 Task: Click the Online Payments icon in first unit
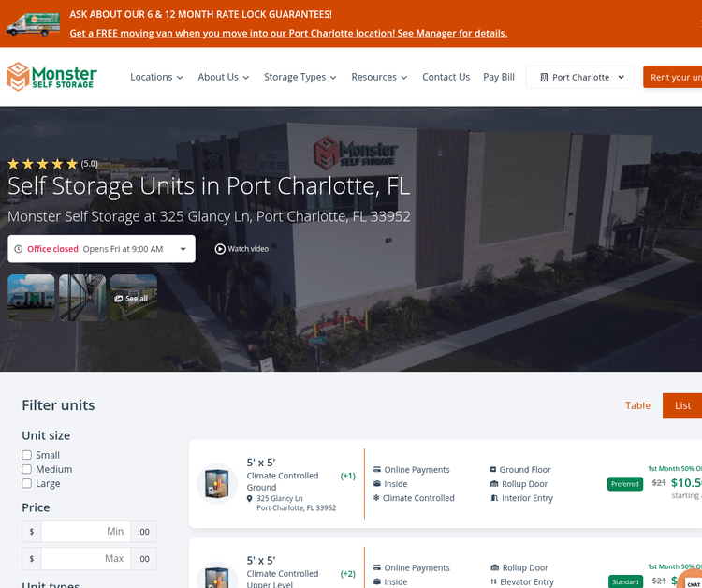(x=377, y=470)
